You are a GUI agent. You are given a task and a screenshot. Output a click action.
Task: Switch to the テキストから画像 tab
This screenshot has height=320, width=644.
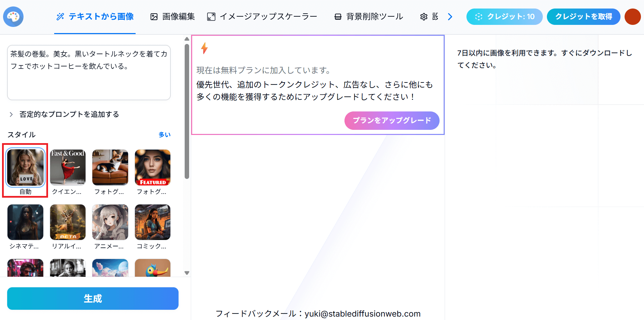point(95,16)
